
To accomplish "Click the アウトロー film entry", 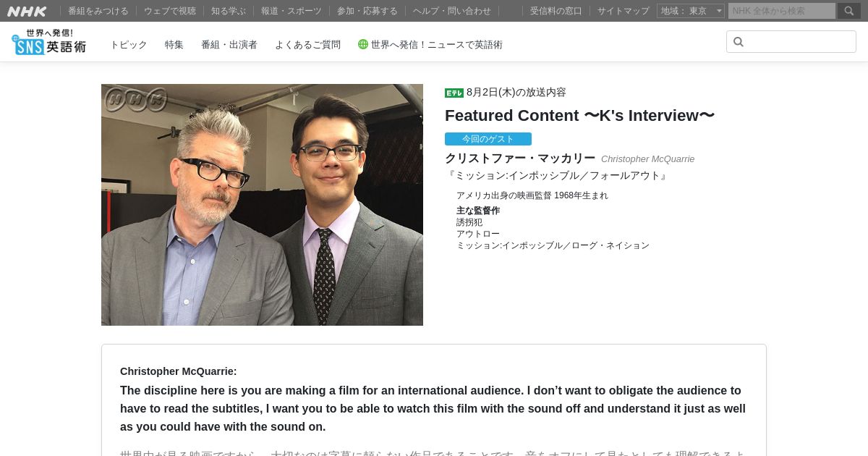I will click(x=478, y=234).
